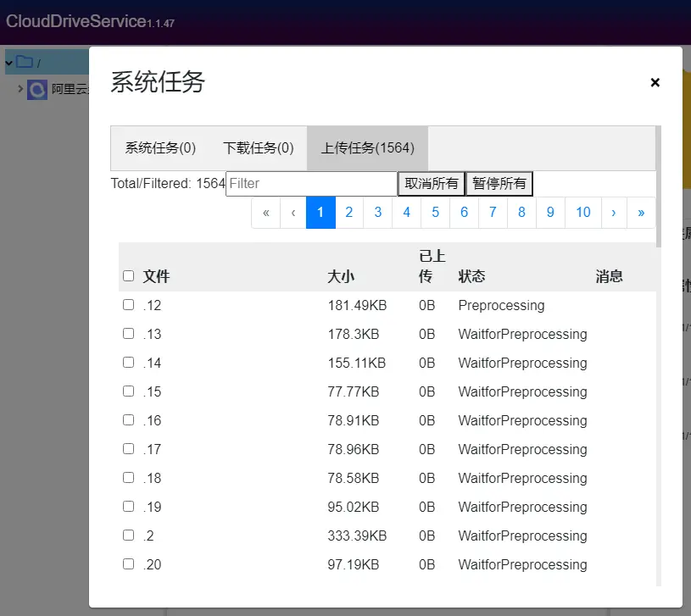Click size value 78.58KB
691x616 pixels.
tap(354, 478)
